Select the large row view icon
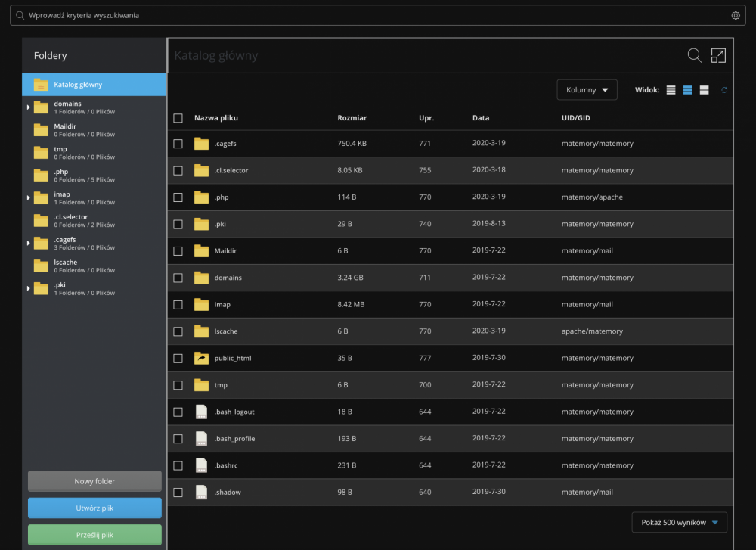 point(704,90)
